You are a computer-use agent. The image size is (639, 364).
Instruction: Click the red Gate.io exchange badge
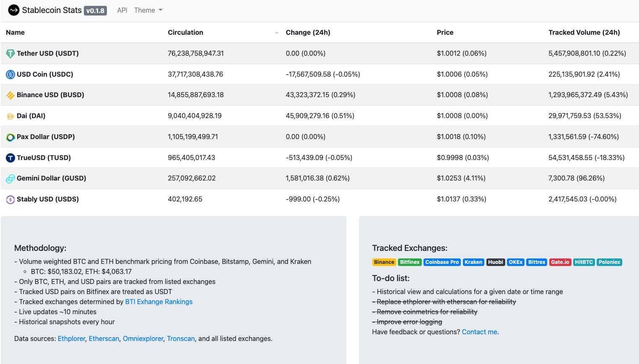(x=560, y=262)
